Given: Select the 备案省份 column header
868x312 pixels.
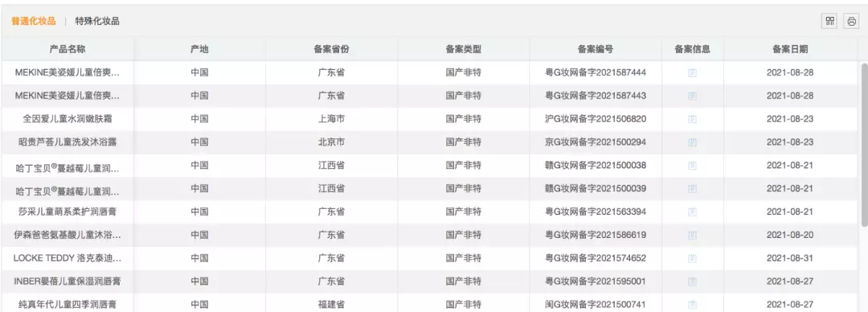Looking at the screenshot, I should tap(331, 49).
